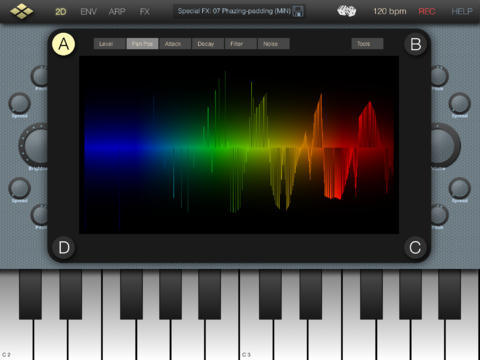
Task: Open the ARP tab
Action: pyautogui.click(x=117, y=12)
